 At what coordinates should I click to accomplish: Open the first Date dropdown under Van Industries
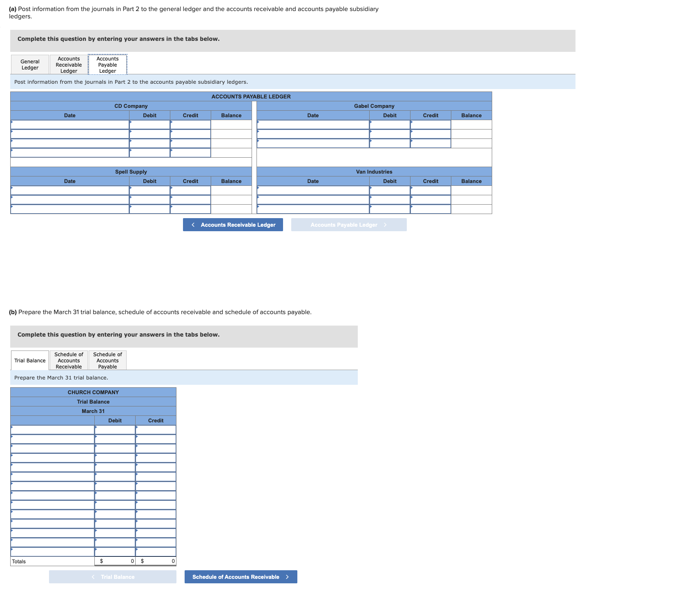pos(312,189)
